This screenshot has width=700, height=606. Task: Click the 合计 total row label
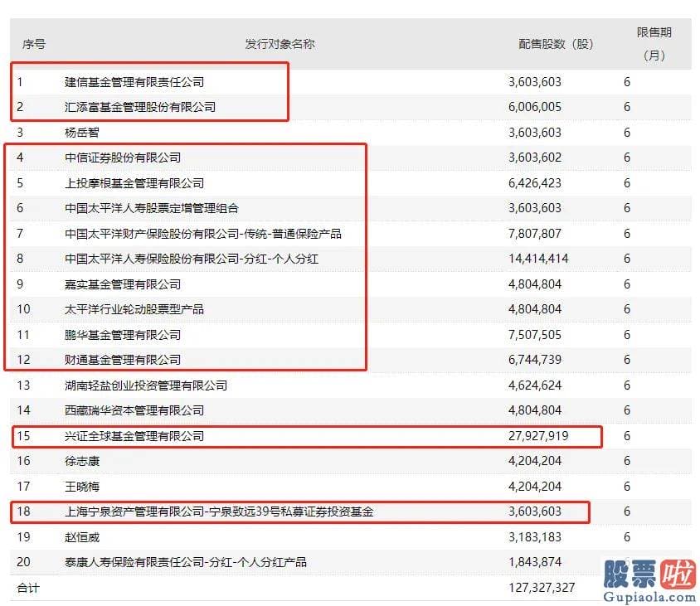[28, 588]
